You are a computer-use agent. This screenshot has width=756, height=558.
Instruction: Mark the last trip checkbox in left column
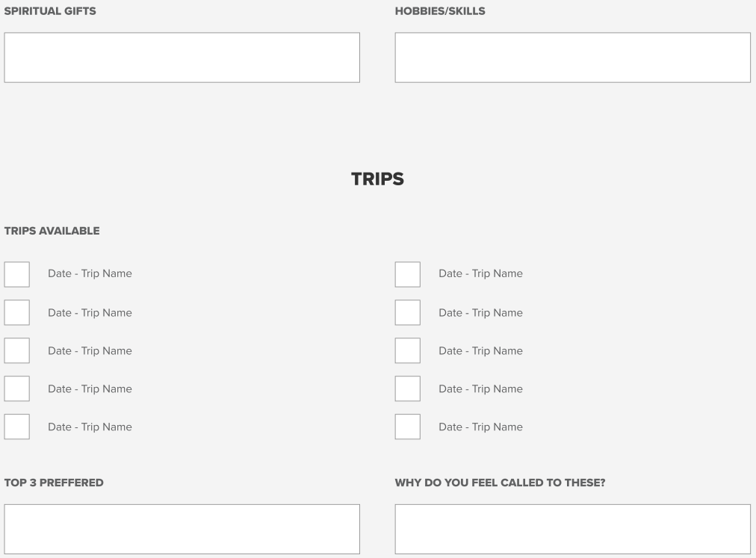pos(17,427)
